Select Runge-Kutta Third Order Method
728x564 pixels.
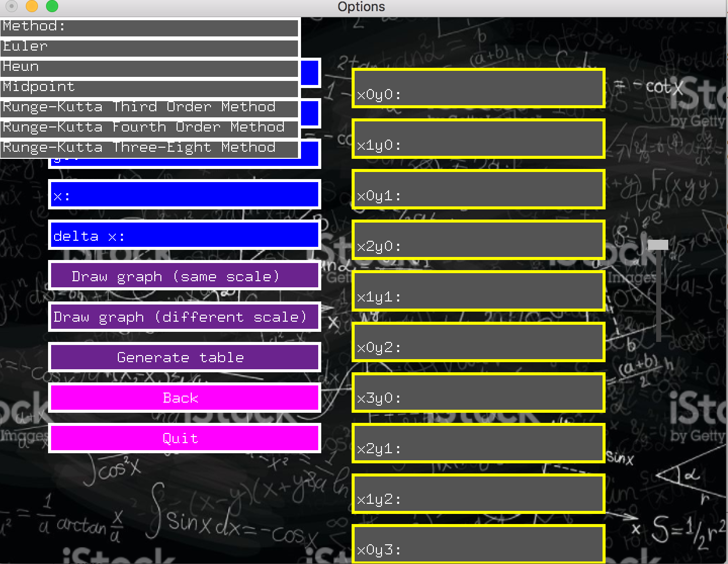point(150,108)
